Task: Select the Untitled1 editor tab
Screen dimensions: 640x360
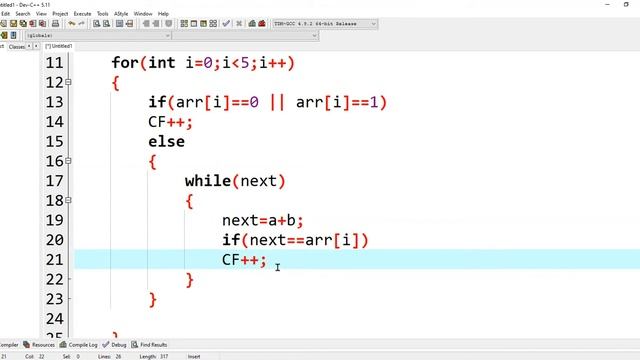Action: pyautogui.click(x=59, y=46)
